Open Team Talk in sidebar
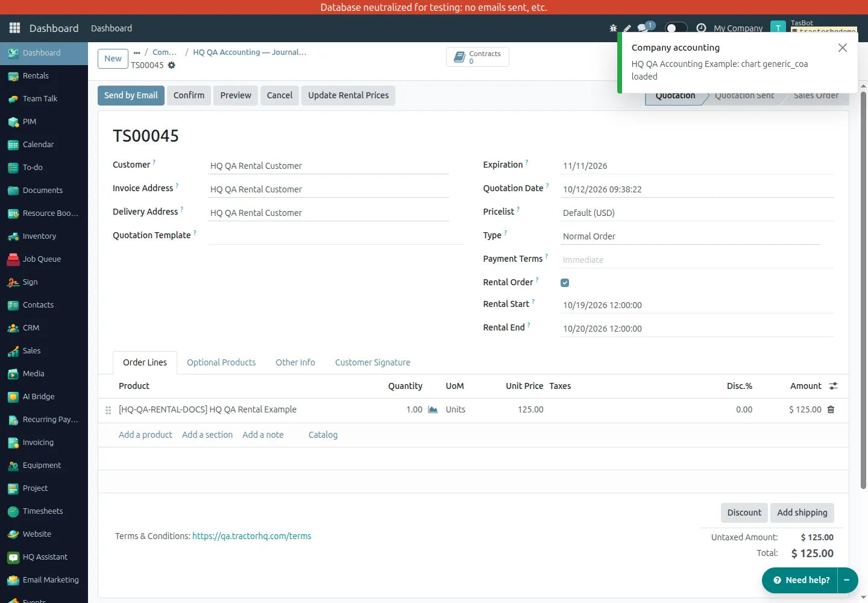 tap(44, 99)
